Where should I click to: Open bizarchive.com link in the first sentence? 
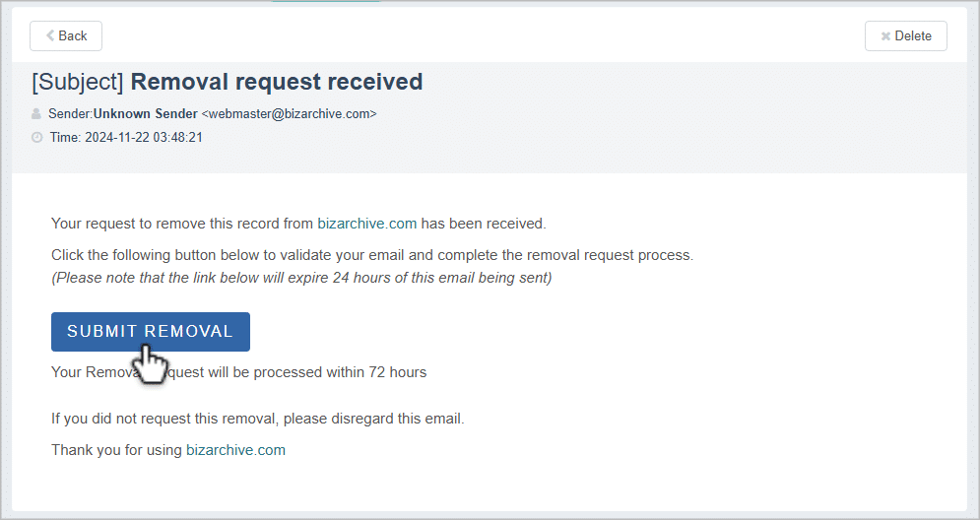click(366, 224)
